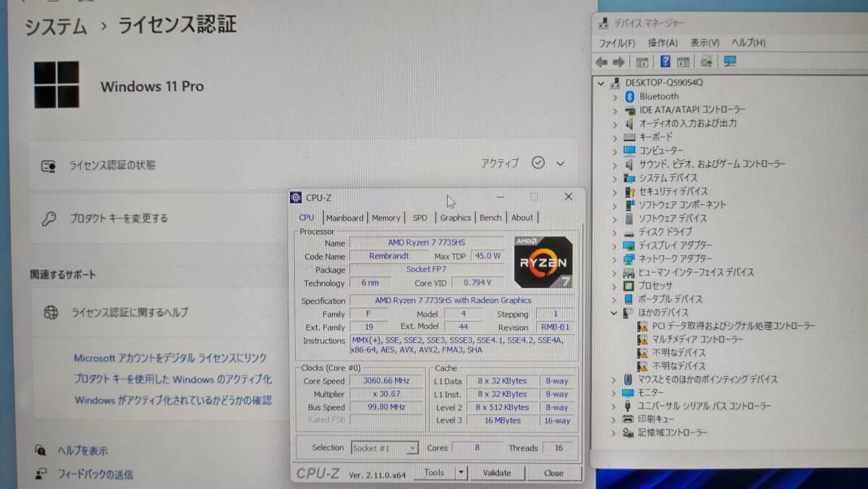Click scan for hardware changes monitor icon
Image resolution: width=868 pixels, height=489 pixels.
coord(729,61)
